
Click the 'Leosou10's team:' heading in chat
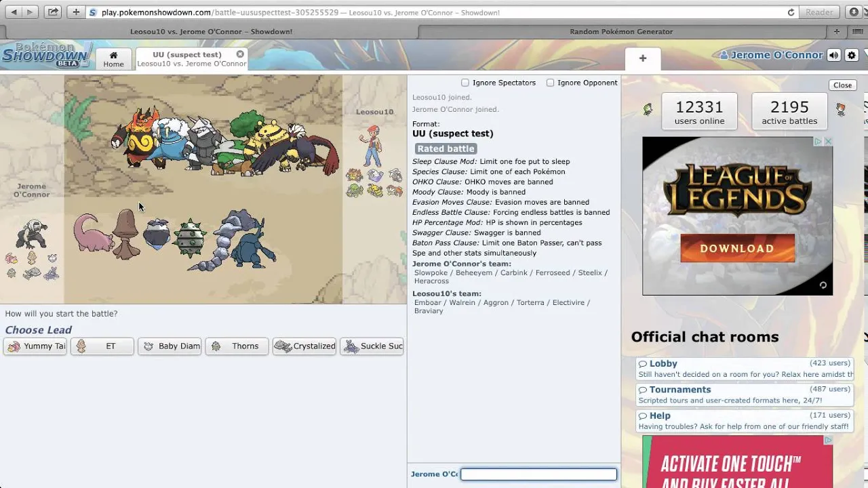point(447,293)
